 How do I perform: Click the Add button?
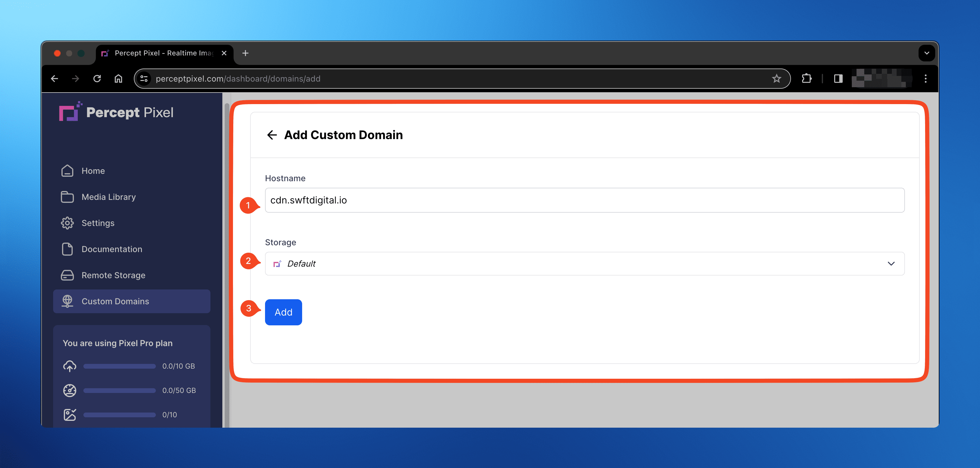[283, 312]
